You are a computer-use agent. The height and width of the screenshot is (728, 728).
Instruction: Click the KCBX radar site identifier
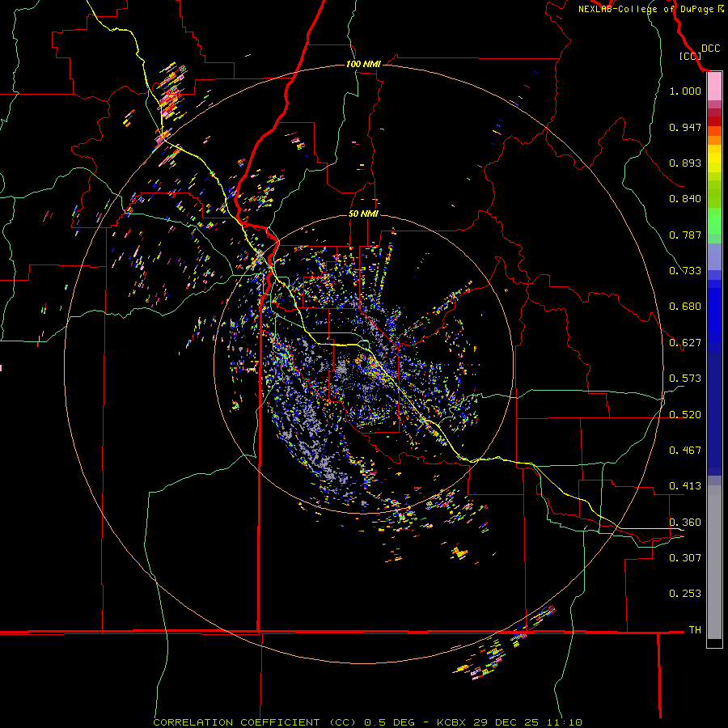[452, 722]
